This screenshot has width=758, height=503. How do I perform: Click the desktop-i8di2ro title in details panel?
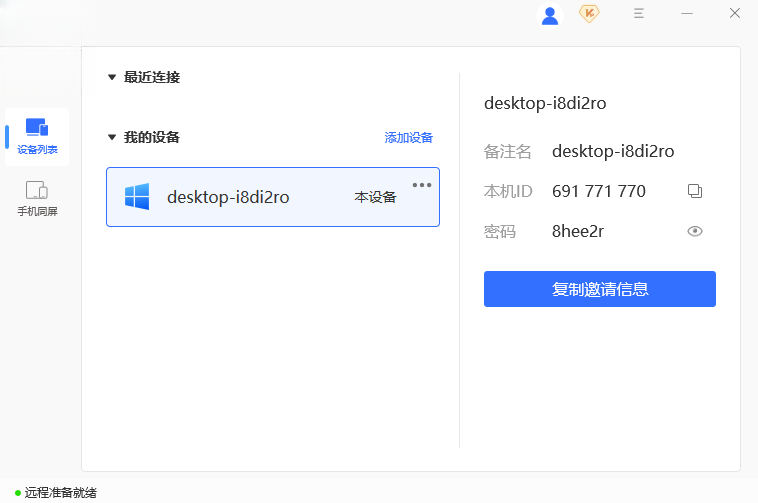(545, 103)
